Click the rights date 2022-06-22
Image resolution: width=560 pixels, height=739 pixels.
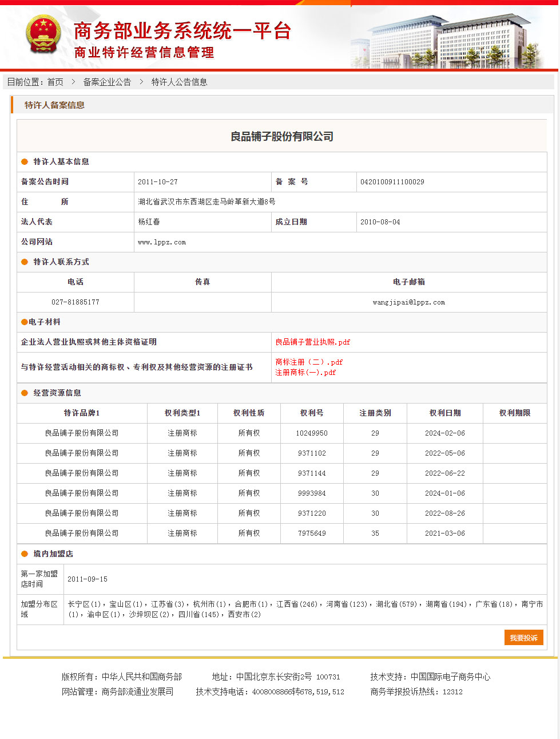[445, 473]
